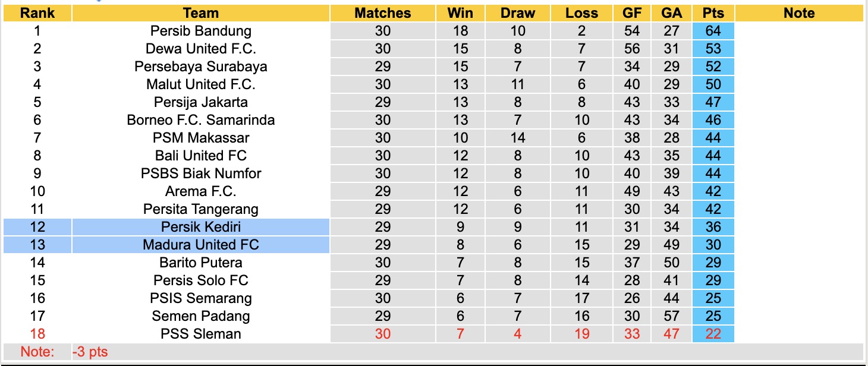The image size is (868, 366).
Task: Open the Persib Bandung team name
Action: [201, 31]
